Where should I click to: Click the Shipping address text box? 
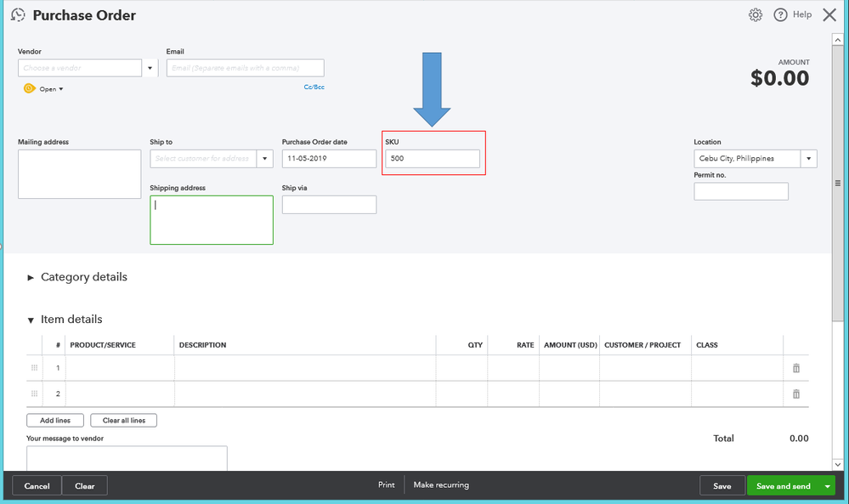(212, 220)
